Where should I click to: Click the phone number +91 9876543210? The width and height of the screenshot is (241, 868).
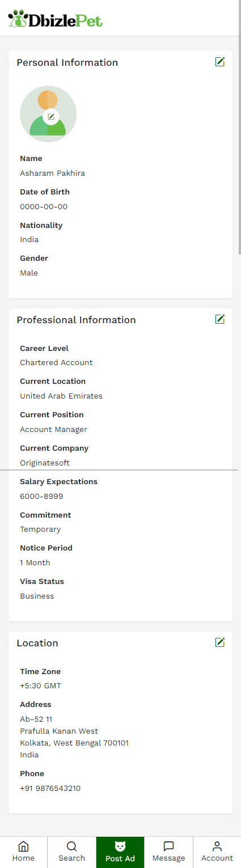(50, 788)
